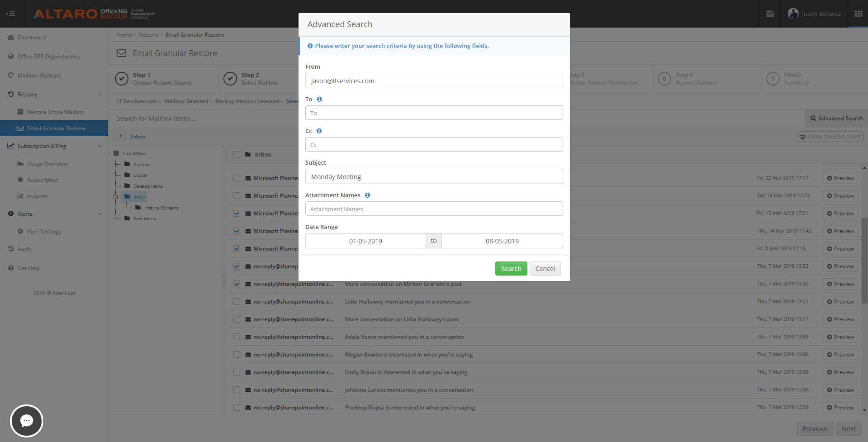Preview the Pradeep Gupta email
Screen dimensions: 868x442
[840, 407]
